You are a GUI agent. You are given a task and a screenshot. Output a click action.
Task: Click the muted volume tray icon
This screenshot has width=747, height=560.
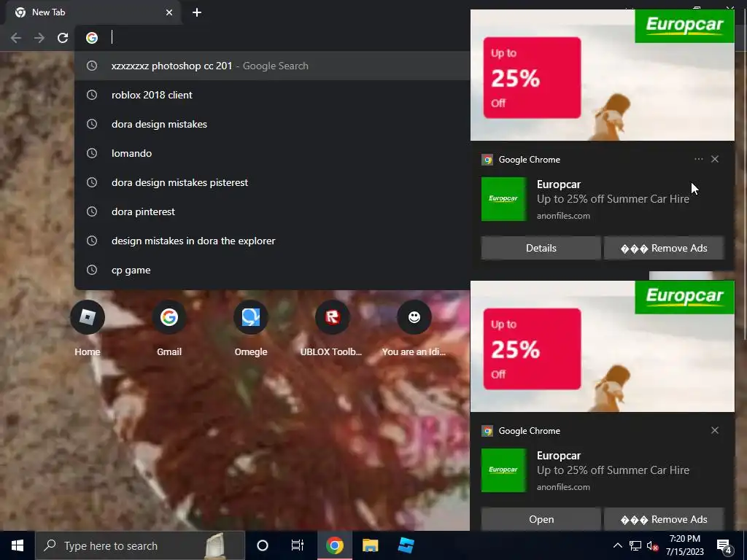tap(653, 545)
